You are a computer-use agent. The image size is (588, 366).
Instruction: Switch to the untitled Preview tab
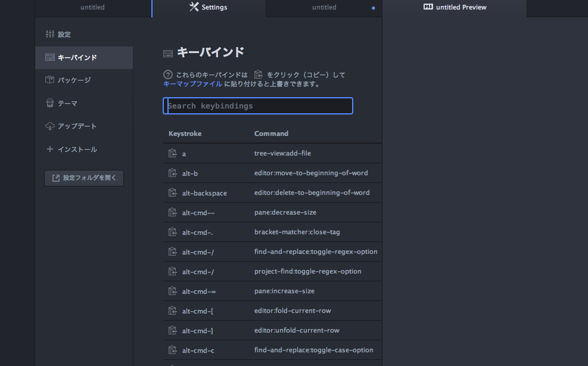[x=455, y=7]
